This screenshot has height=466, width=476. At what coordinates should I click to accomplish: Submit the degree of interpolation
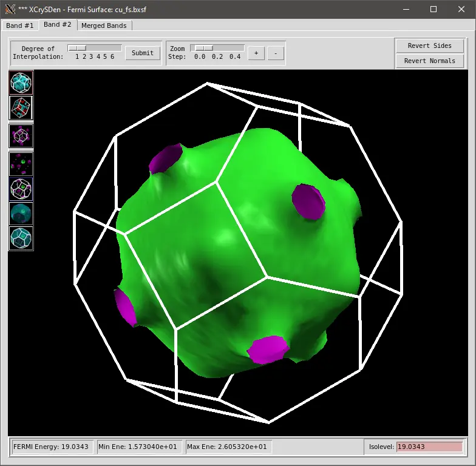point(143,53)
